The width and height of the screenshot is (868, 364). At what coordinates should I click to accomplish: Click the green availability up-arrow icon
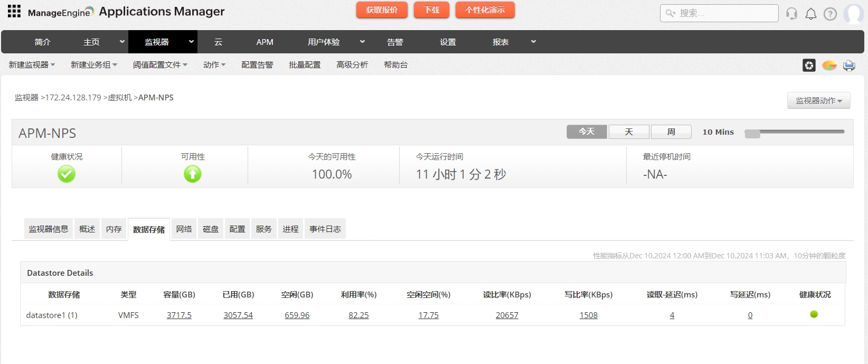(x=193, y=173)
